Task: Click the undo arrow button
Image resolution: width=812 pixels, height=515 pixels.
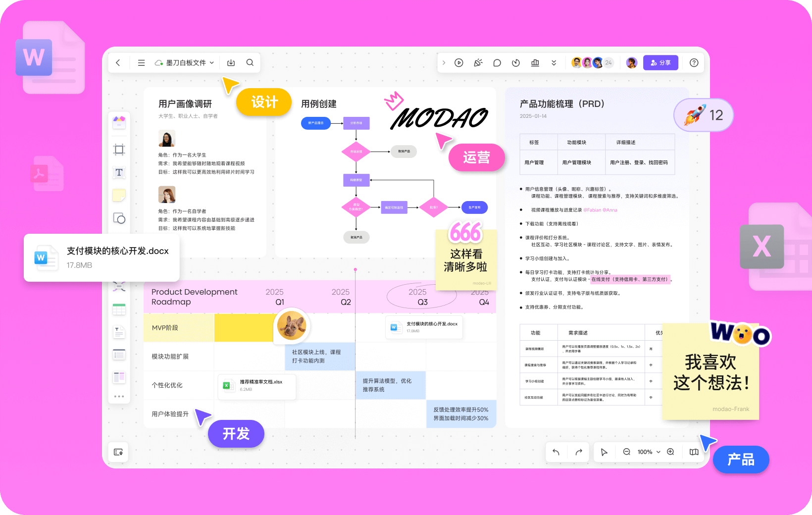Action: pyautogui.click(x=556, y=452)
